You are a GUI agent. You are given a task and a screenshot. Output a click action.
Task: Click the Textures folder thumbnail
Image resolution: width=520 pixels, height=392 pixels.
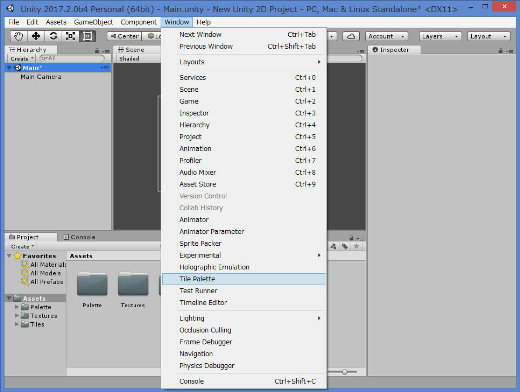coord(133,284)
